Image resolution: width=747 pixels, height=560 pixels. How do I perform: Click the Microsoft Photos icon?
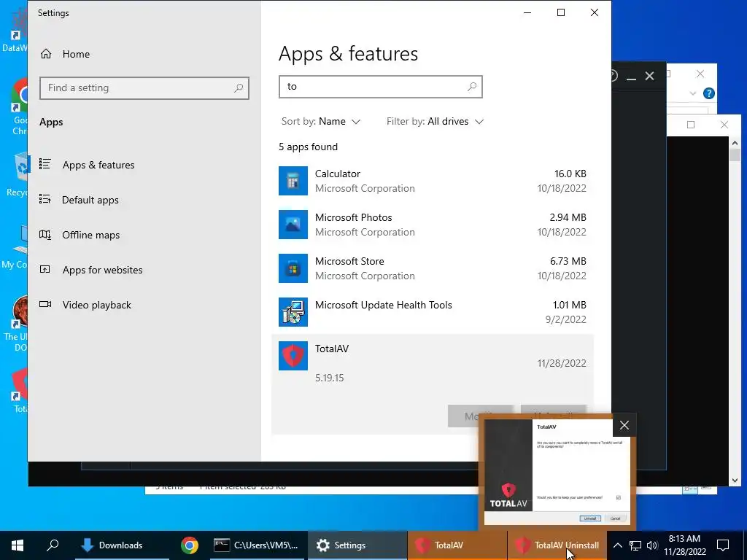(x=293, y=225)
